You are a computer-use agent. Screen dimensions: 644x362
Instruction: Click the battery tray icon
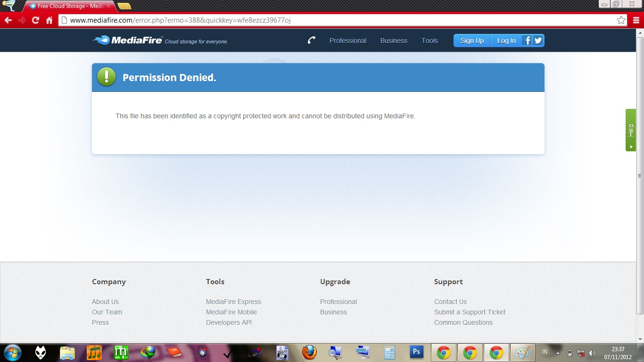click(x=570, y=353)
